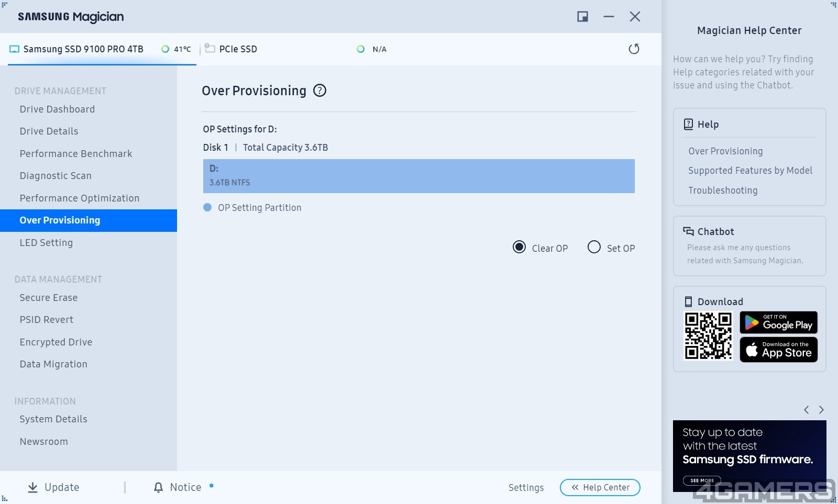The image size is (838, 504).
Task: Open the Google Play badge
Action: point(778,322)
